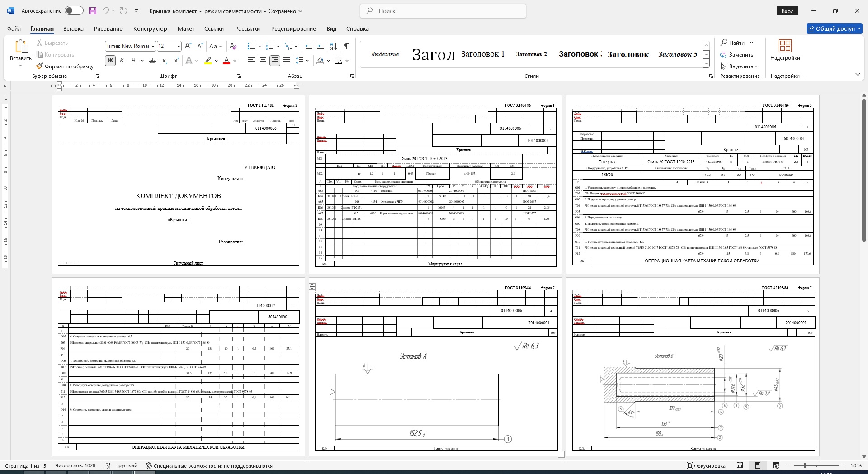Toggle bold formatting button
The width and height of the screenshot is (868, 474).
click(110, 61)
